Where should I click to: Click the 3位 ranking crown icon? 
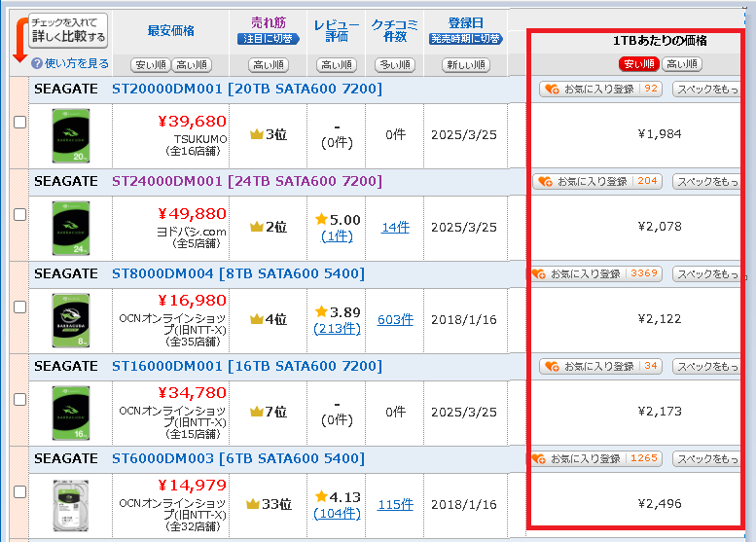[x=257, y=134]
